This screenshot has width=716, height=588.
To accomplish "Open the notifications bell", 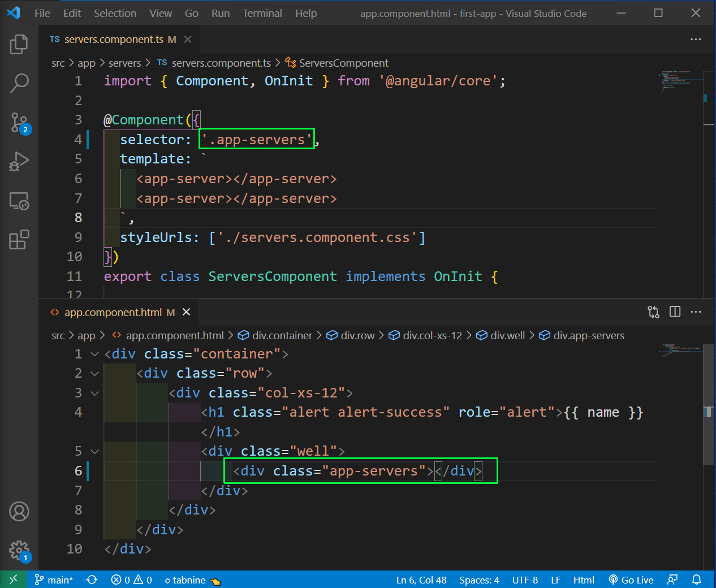I will pos(697,580).
